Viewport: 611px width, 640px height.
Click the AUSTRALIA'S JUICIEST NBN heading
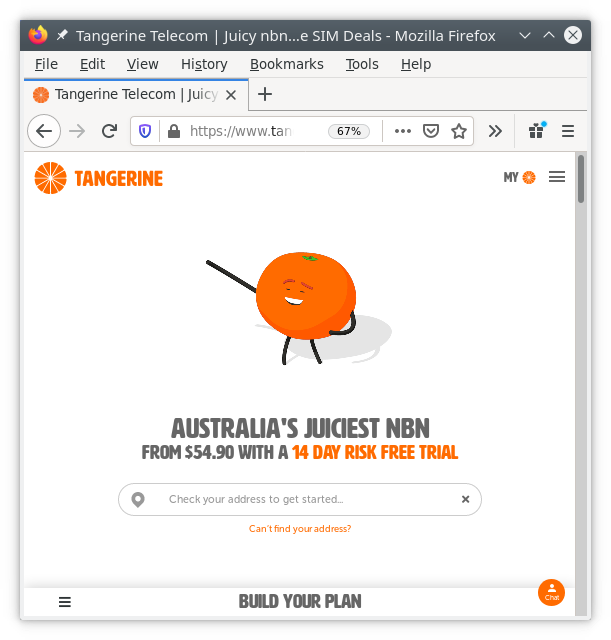coord(300,428)
